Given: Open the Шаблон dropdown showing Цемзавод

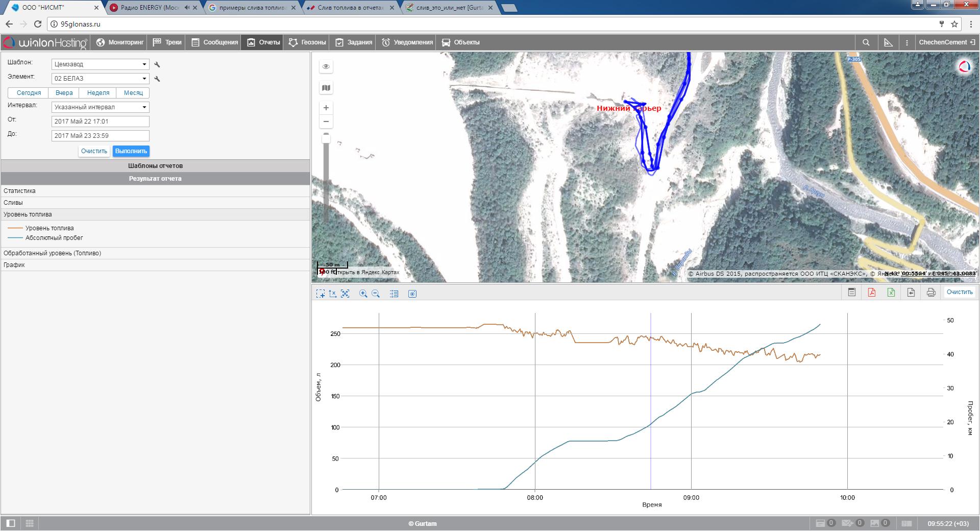Looking at the screenshot, I should coord(100,64).
